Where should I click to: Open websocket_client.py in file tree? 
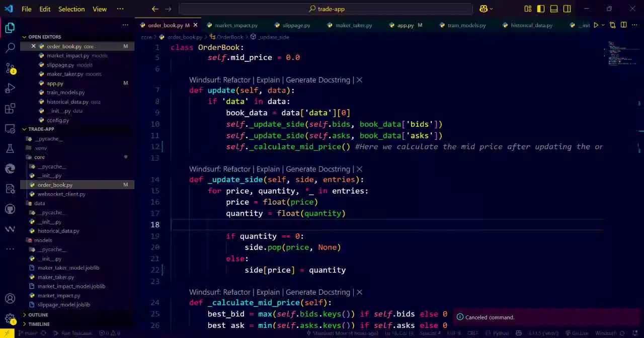tap(61, 194)
